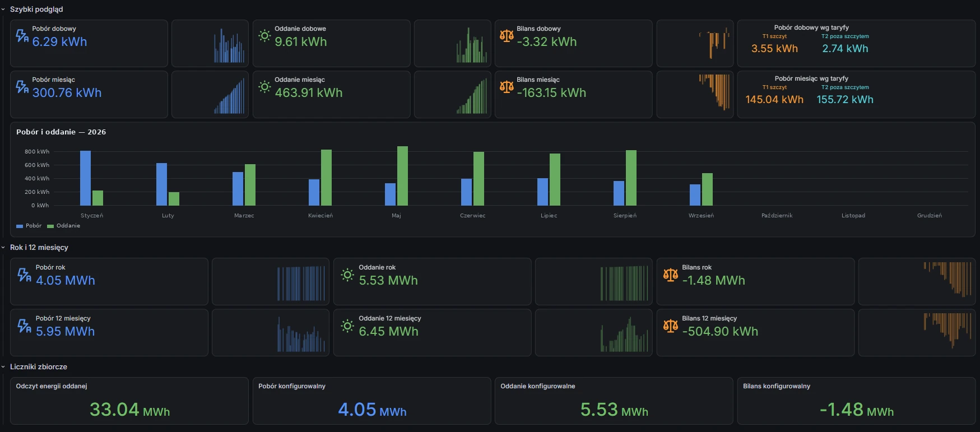Click the -504.90 kWh value

pos(720,332)
